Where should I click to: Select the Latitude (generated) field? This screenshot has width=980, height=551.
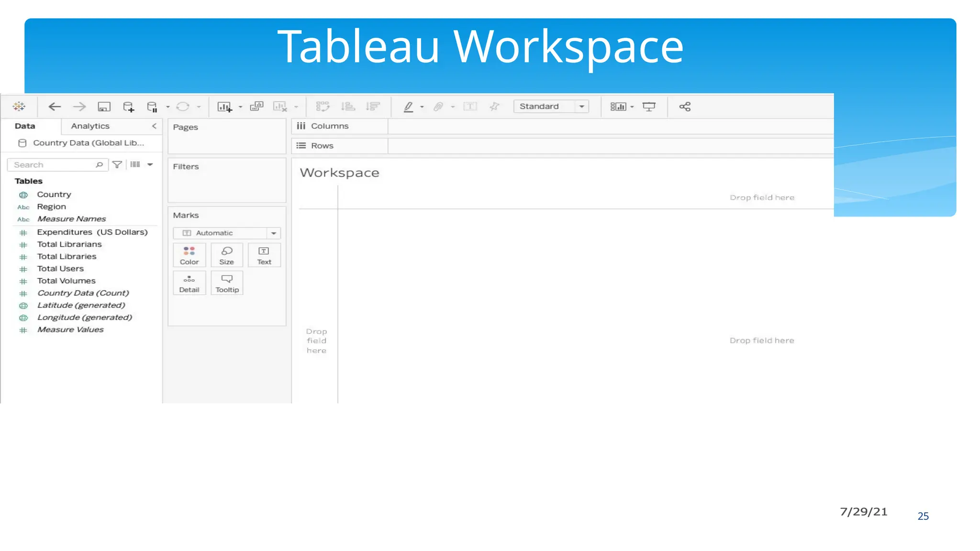81,306
